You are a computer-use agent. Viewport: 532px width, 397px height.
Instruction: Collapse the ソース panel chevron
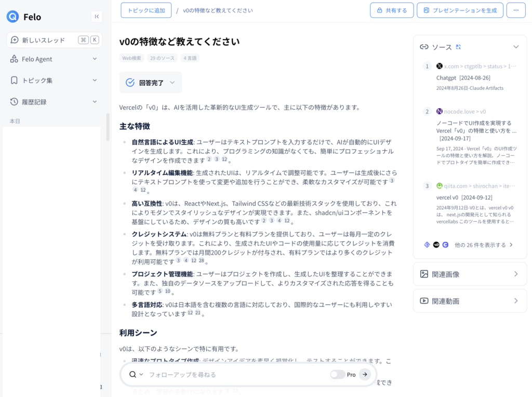(x=516, y=47)
